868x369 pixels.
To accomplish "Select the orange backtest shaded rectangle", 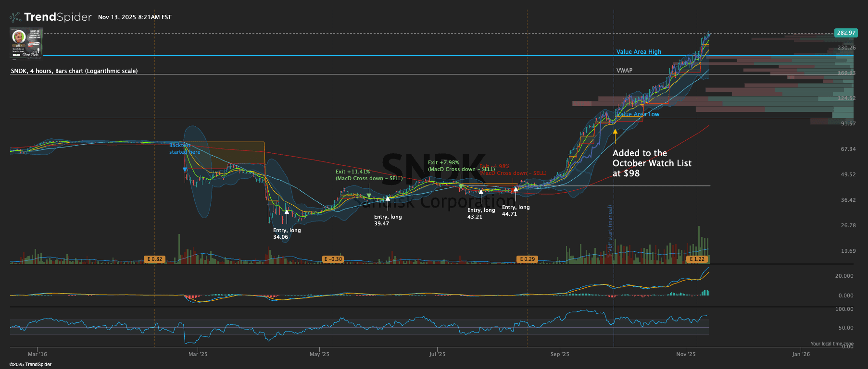I will (x=236, y=154).
